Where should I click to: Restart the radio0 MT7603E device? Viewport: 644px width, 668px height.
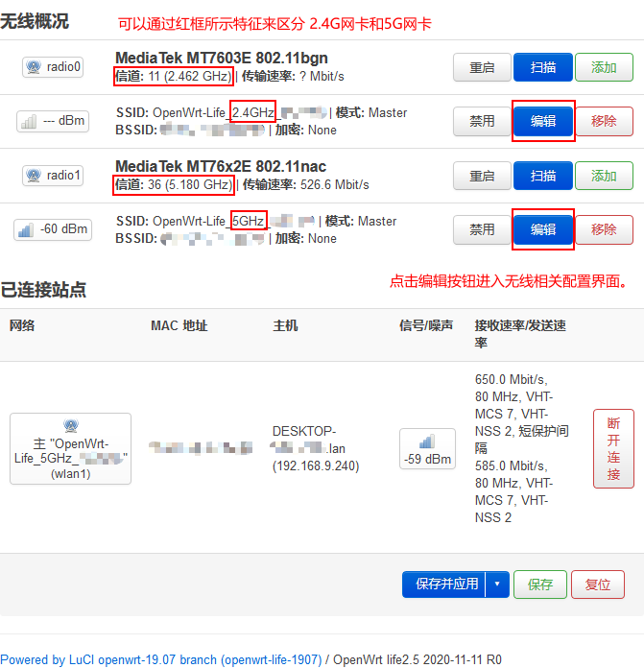point(482,67)
